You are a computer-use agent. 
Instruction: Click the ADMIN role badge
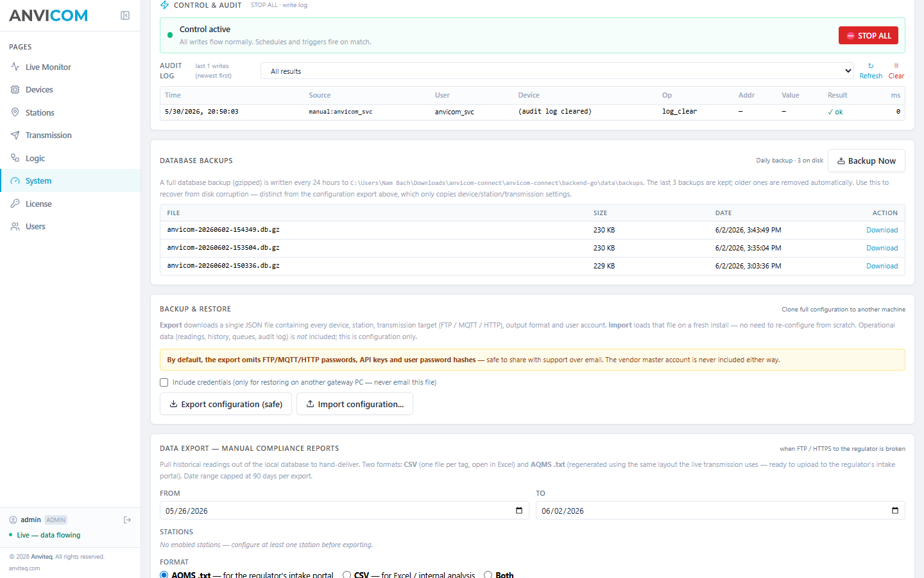pyautogui.click(x=56, y=520)
